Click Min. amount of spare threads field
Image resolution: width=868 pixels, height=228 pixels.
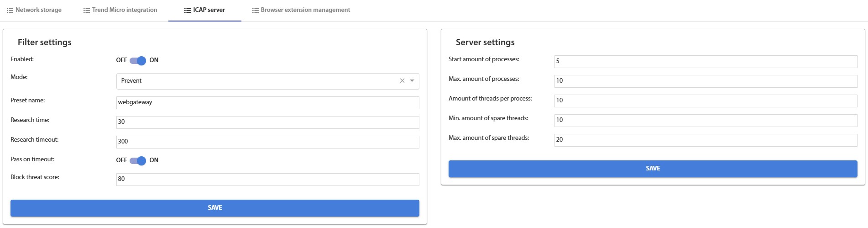[706, 120]
